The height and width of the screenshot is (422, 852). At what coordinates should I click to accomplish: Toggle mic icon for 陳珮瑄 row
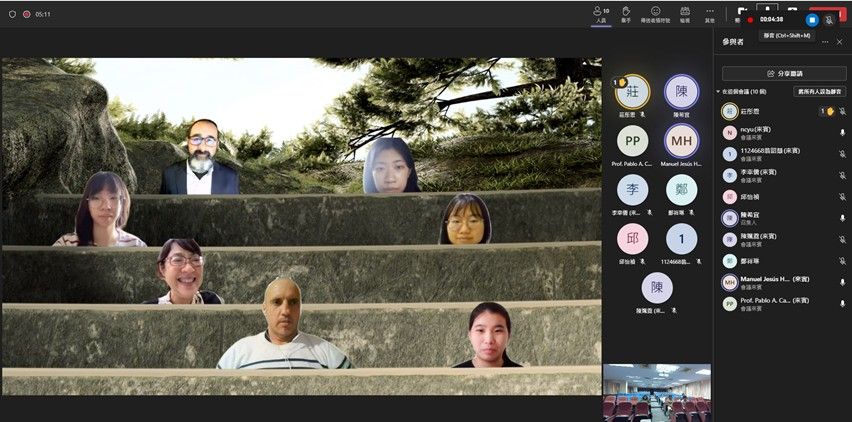pyautogui.click(x=842, y=240)
